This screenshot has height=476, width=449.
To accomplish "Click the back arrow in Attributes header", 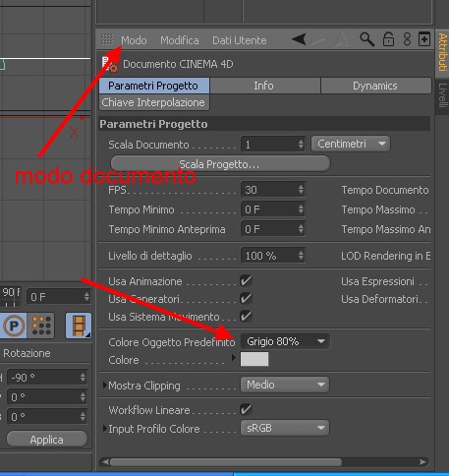I will [299, 39].
